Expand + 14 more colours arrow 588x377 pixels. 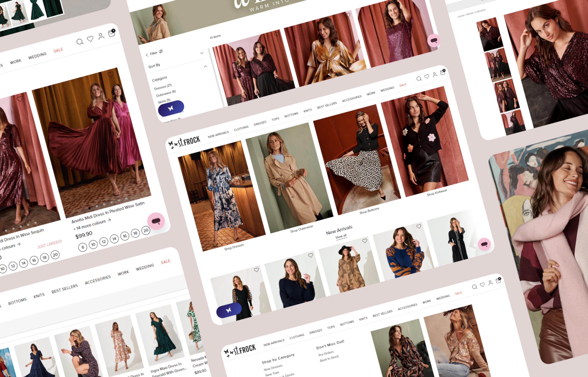coord(109,220)
